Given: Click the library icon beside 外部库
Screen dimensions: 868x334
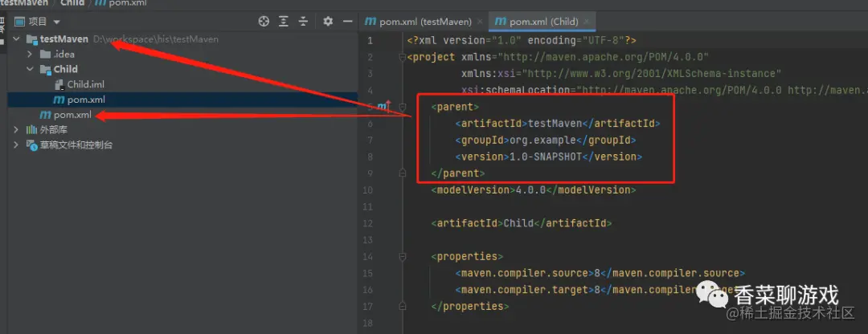Looking at the screenshot, I should point(31,130).
